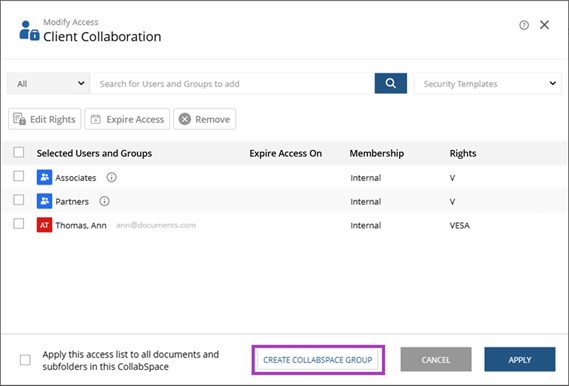Click the Membership column header
The image size is (569, 386).
[x=377, y=153]
